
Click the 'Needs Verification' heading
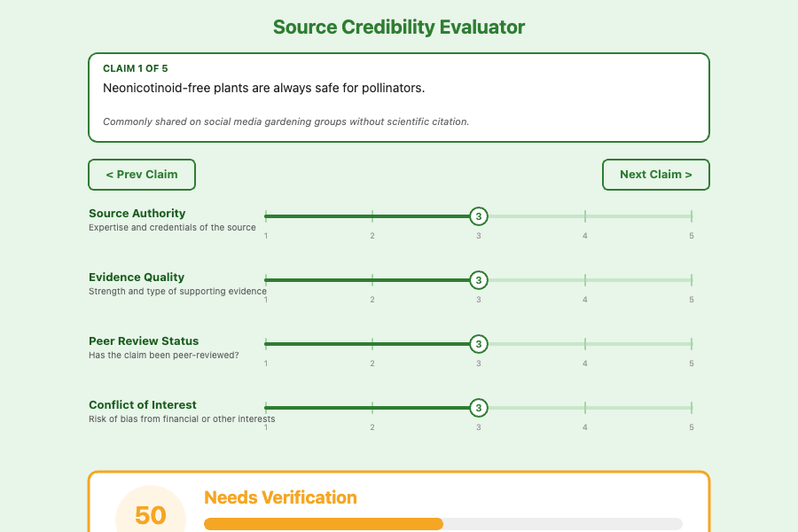tap(280, 497)
